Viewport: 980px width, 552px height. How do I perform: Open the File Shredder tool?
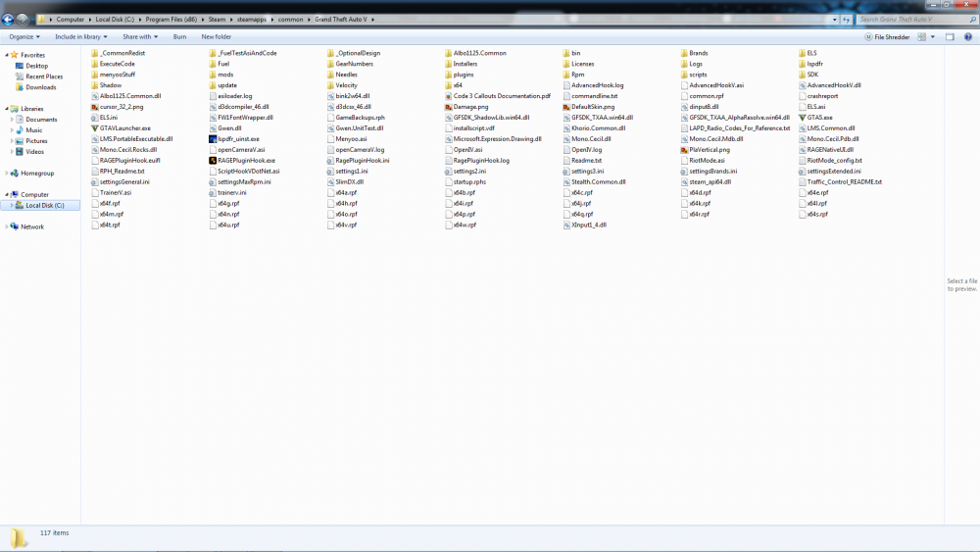coord(887,37)
